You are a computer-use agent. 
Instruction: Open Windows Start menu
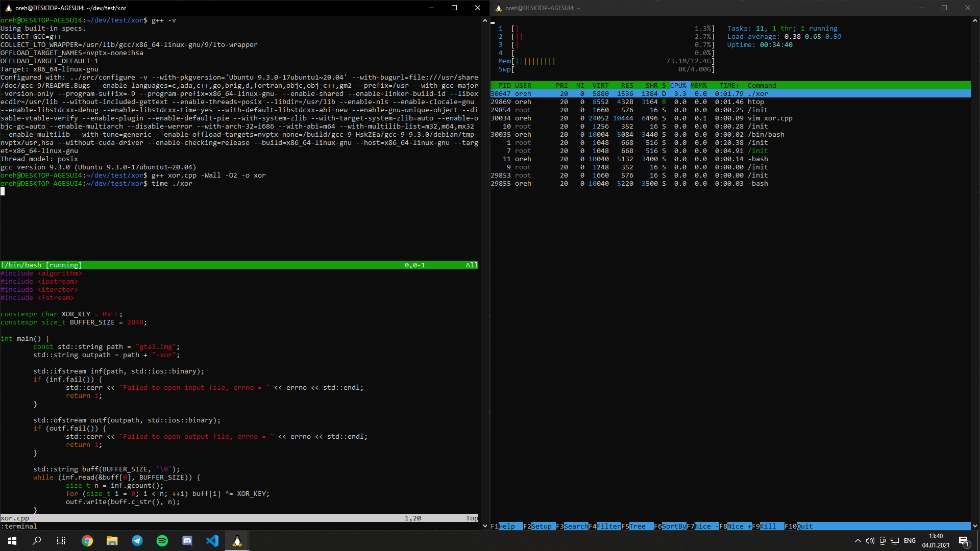(x=12, y=541)
